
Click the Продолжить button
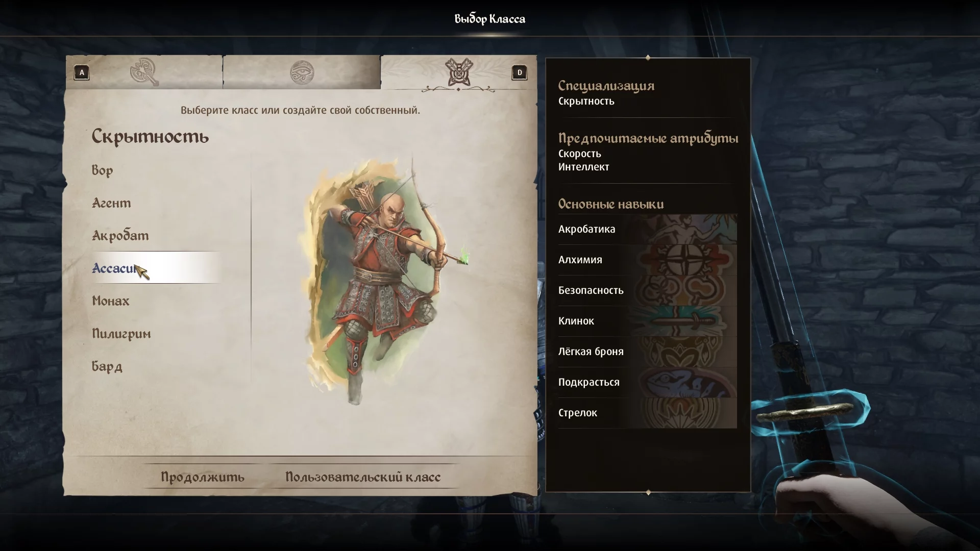pos(203,477)
